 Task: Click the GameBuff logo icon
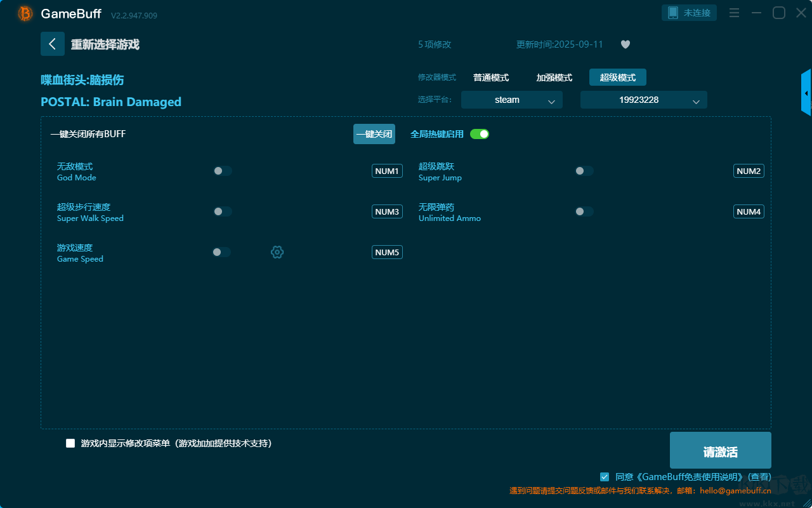coord(25,13)
